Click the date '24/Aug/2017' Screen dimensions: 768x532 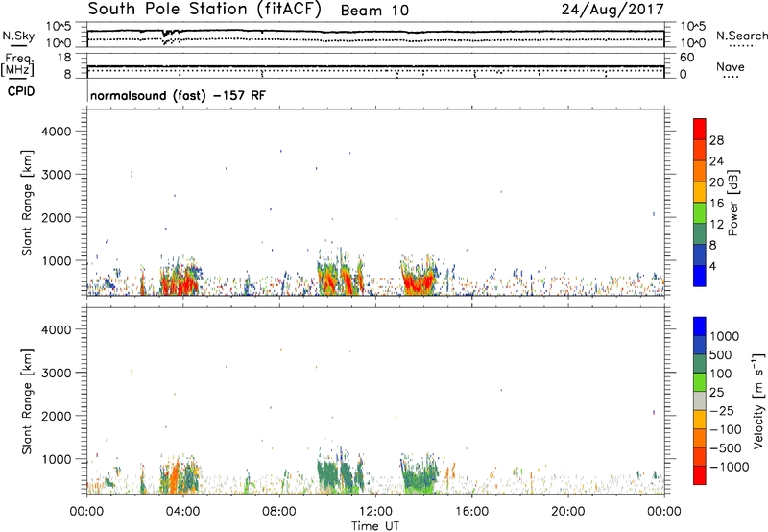tap(612, 9)
